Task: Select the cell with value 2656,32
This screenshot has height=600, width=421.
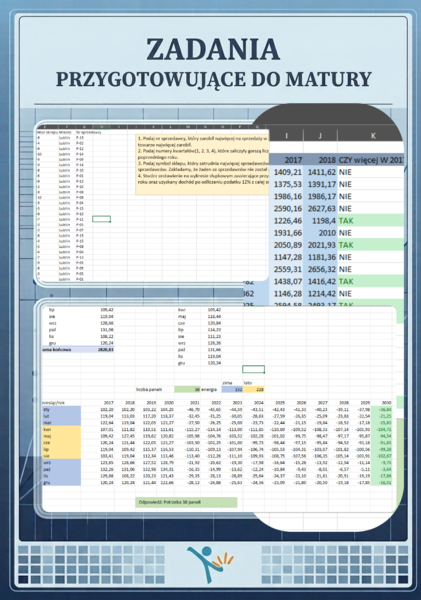Action: [x=320, y=269]
